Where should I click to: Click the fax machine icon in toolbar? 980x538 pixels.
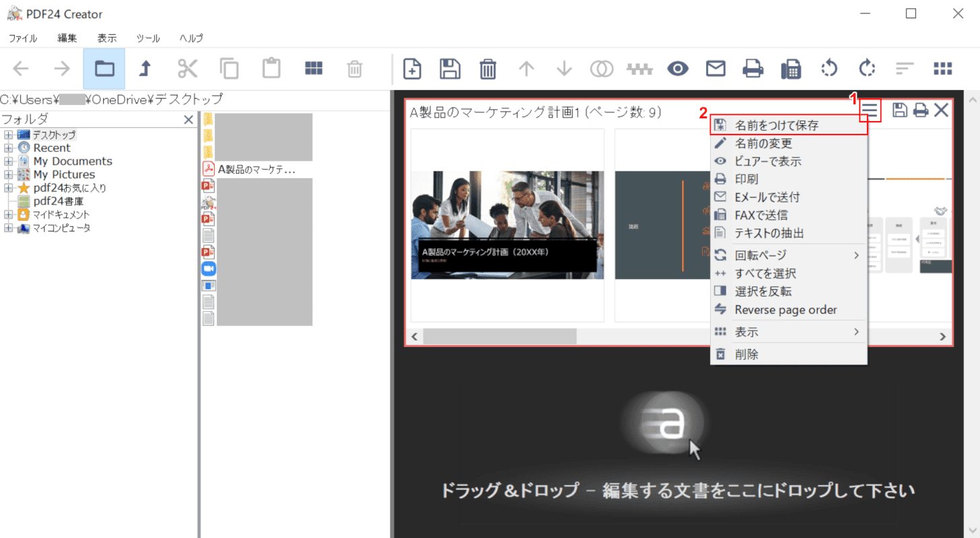point(791,69)
